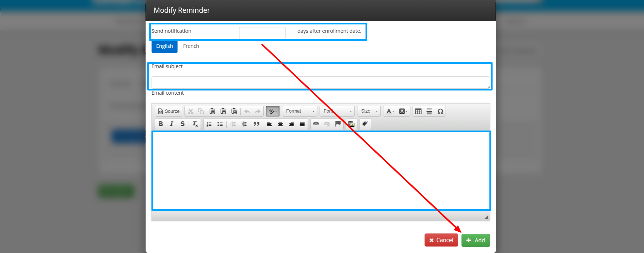Expand the Font dropdown
The height and width of the screenshot is (253, 644).
[x=337, y=111]
